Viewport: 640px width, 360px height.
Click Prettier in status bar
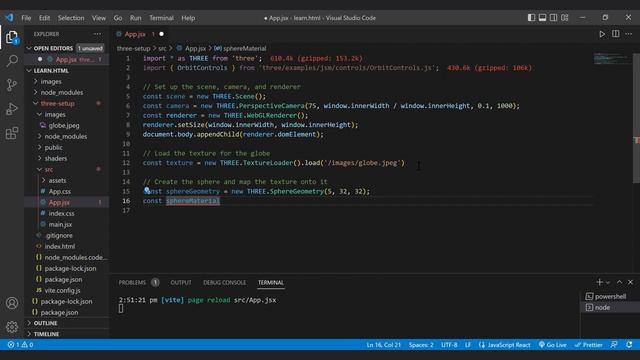[588, 345]
